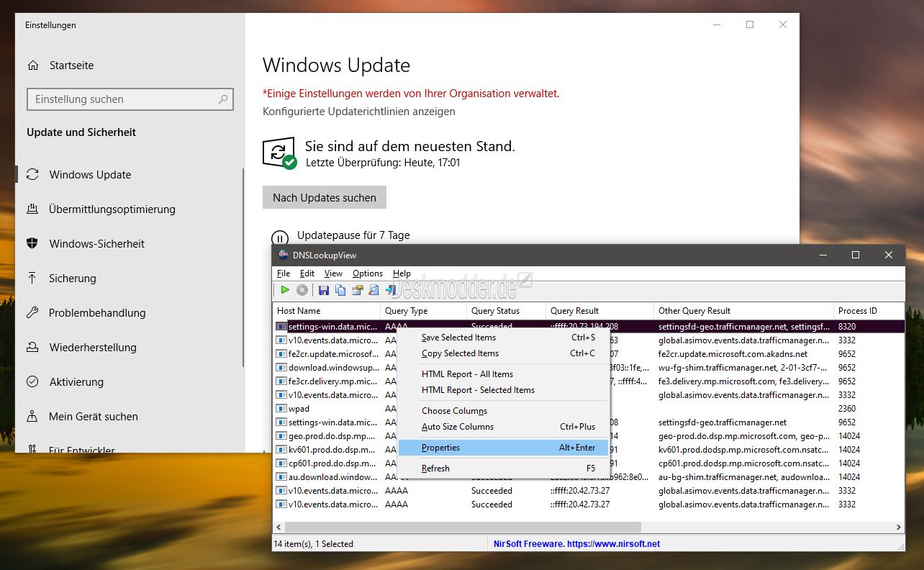Sort by Query Result column header

pos(599,311)
